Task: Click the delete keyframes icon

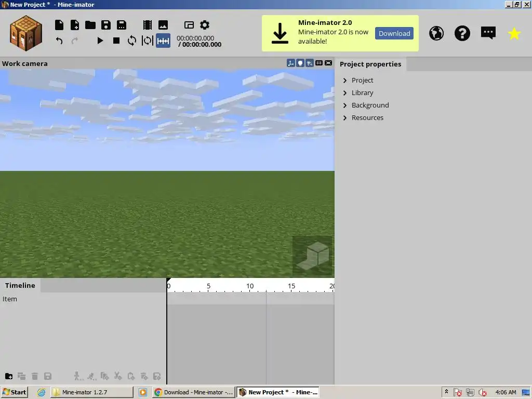Action: pyautogui.click(x=144, y=376)
